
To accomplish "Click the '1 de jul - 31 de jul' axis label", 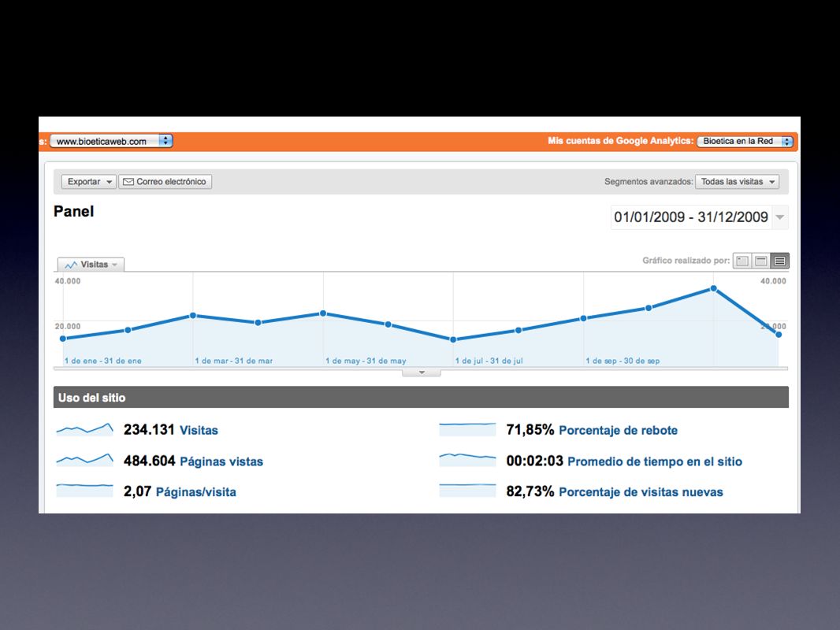I will pyautogui.click(x=489, y=361).
